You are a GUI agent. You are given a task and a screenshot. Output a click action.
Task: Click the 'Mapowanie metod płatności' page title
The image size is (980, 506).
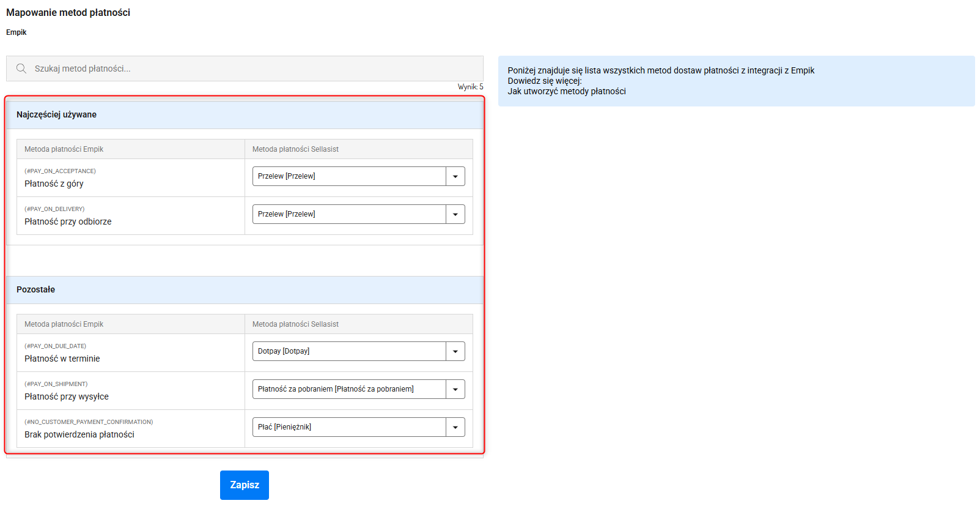(x=68, y=12)
